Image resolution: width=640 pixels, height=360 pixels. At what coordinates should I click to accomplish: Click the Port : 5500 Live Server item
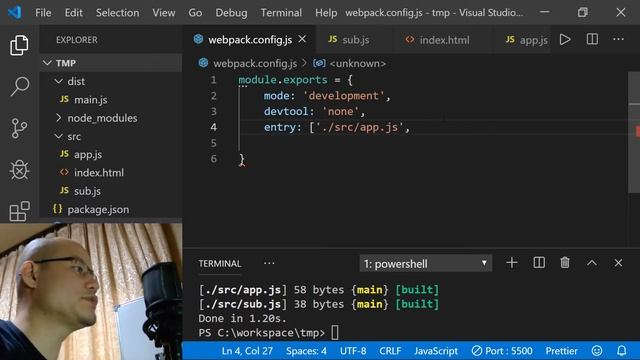[x=502, y=351]
